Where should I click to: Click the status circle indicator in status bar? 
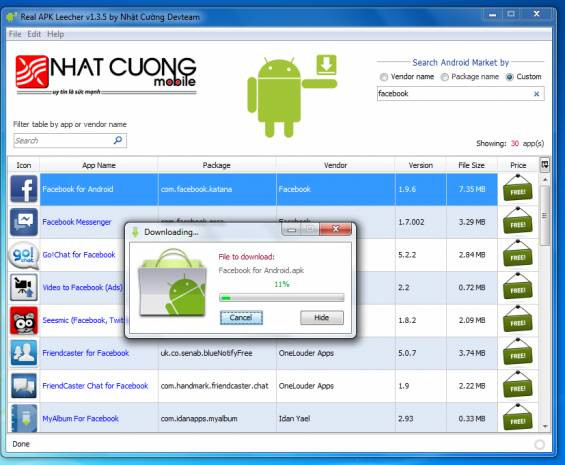pyautogui.click(x=539, y=444)
